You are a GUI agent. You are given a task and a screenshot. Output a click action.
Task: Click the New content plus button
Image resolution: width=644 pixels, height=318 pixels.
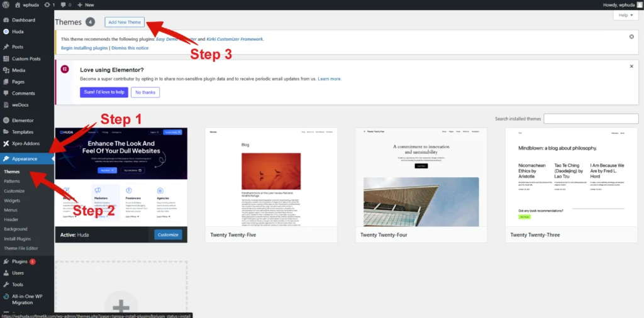point(86,5)
